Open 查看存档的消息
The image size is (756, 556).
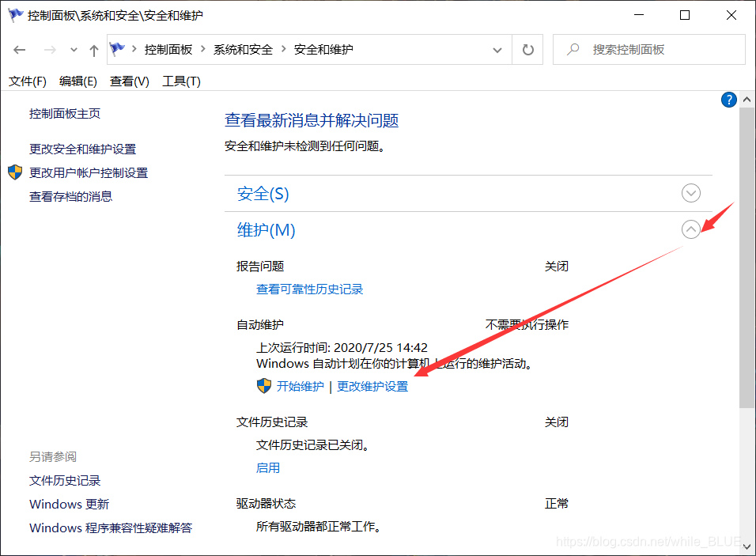[70, 196]
